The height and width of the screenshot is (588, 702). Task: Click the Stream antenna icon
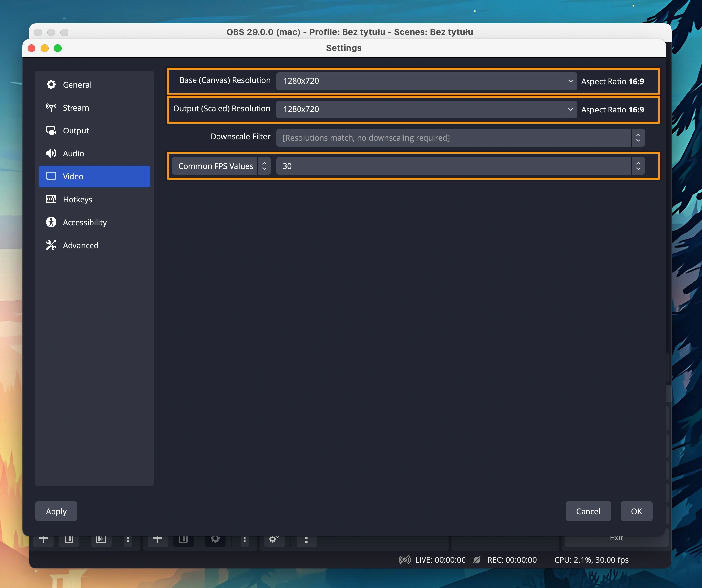coord(51,108)
